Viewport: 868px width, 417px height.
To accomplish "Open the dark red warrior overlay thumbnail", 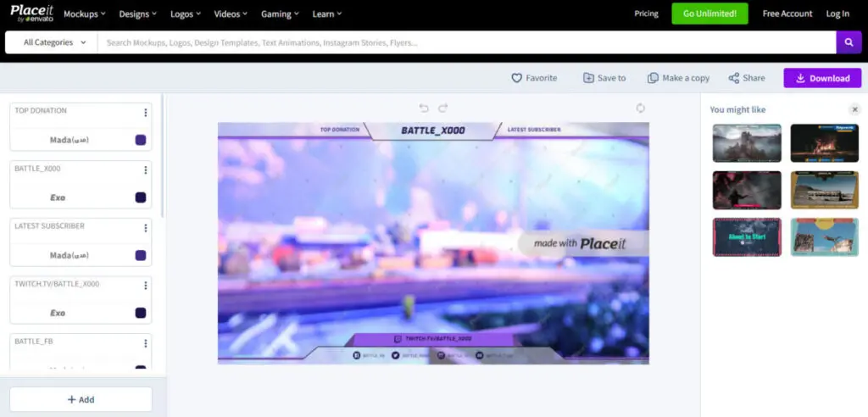I will 747,190.
